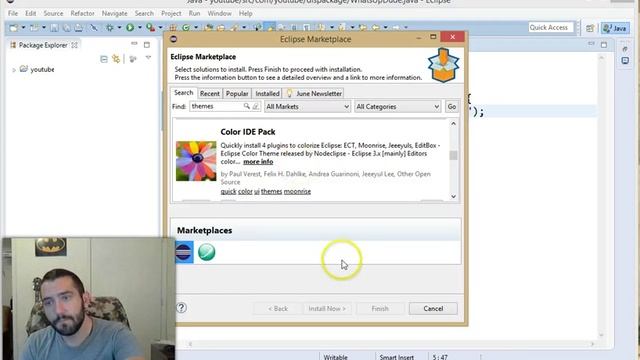Click the New wizard toolbar icon
Image resolution: width=640 pixels, height=360 pixels.
(13, 27)
